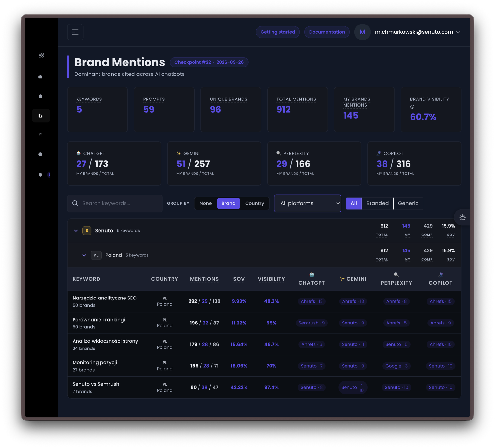The image size is (495, 448).
Task: Click the ChatGPT robot icon in card
Action: [79, 153]
